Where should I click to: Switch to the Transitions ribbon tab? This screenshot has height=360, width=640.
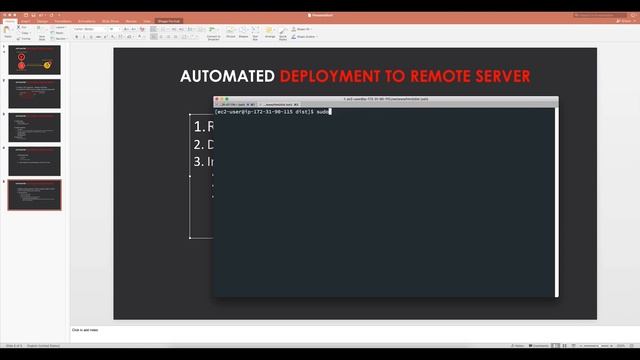[x=63, y=21]
